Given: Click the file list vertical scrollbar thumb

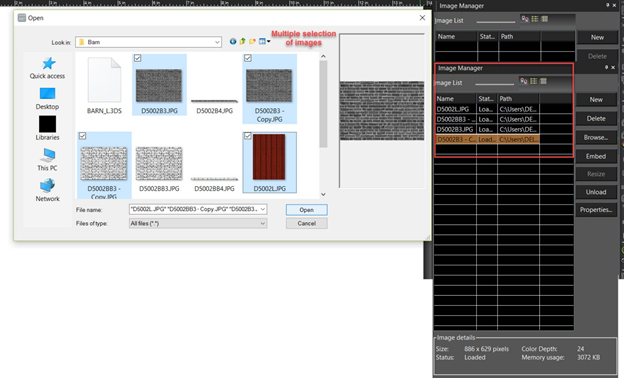Looking at the screenshot, I should (323, 104).
